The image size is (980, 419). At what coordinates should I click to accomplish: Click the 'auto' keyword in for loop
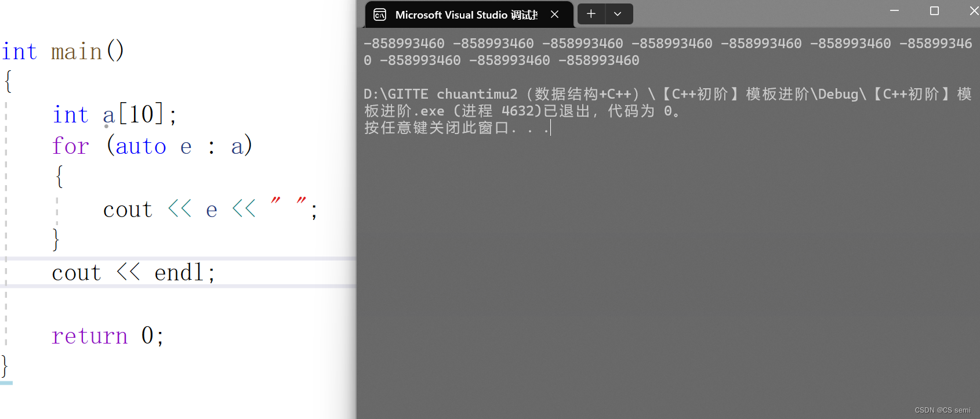(141, 146)
